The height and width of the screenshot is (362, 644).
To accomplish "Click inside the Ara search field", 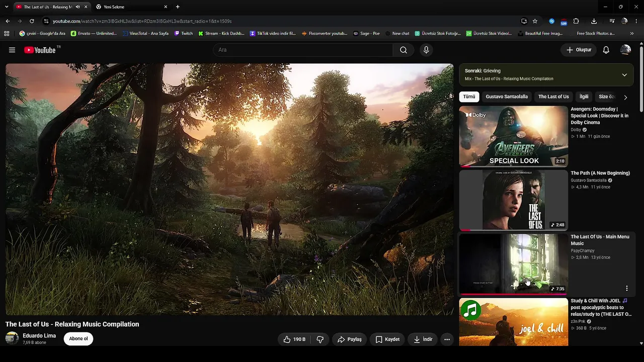I will [303, 50].
